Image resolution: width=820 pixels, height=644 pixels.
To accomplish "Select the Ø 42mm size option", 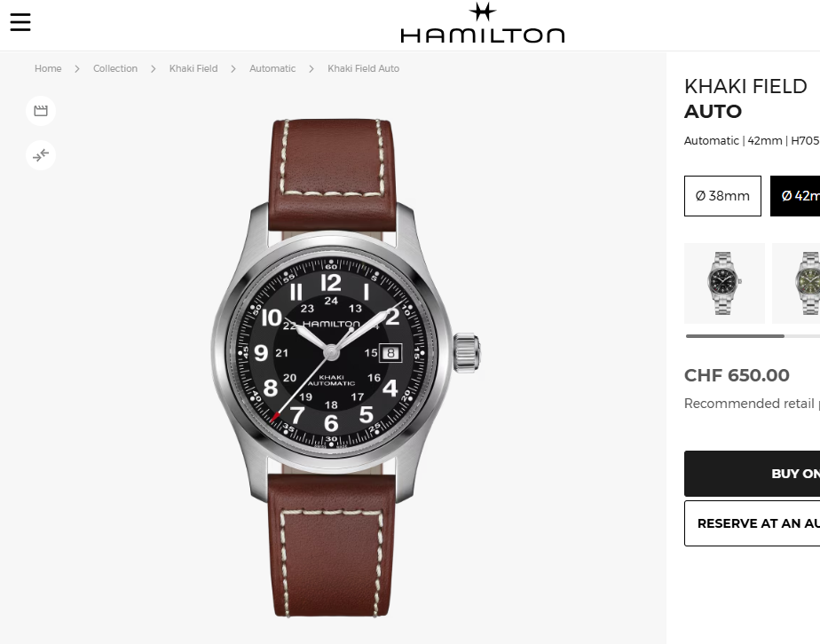I will [795, 196].
